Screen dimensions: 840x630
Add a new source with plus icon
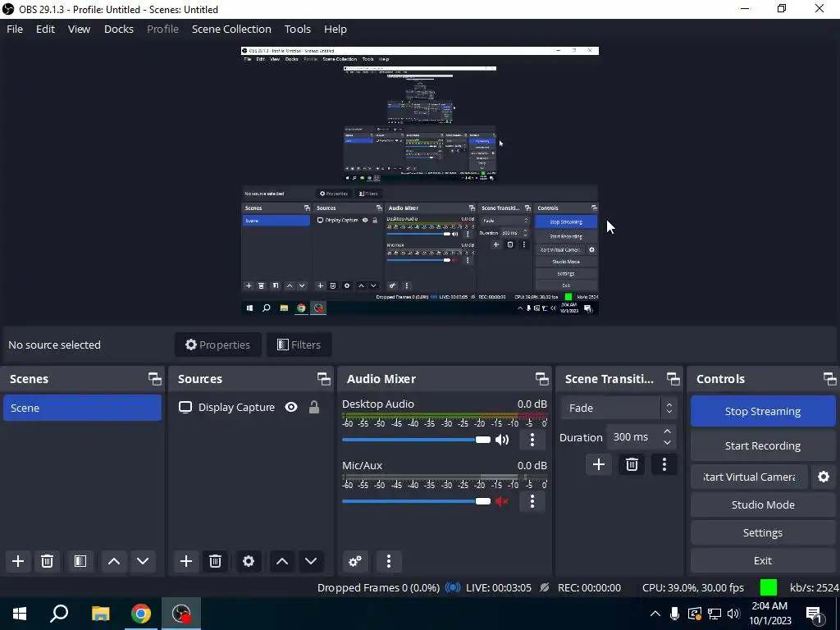186,561
